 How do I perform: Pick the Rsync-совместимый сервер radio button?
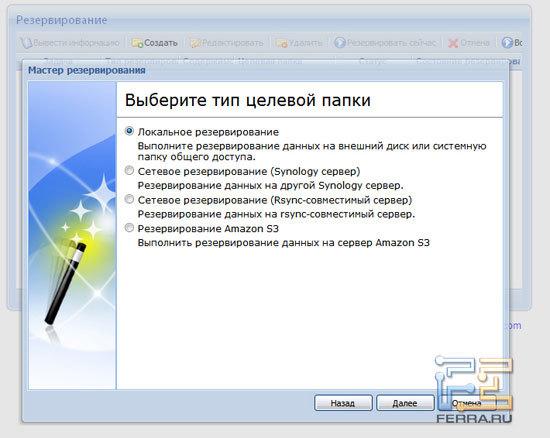129,199
